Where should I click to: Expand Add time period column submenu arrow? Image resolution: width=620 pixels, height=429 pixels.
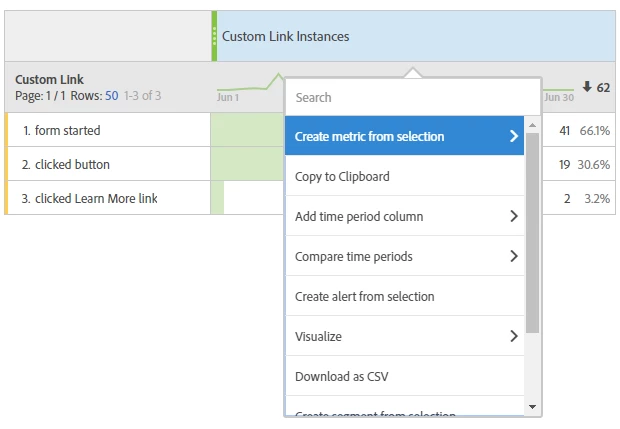[514, 216]
